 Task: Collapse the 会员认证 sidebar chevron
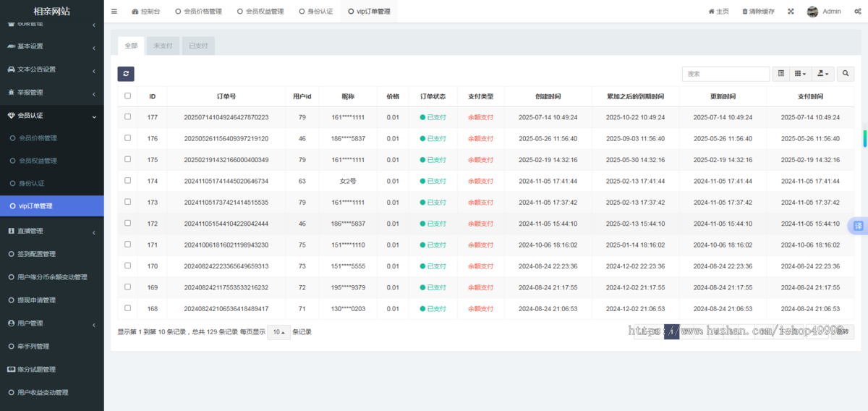click(94, 116)
